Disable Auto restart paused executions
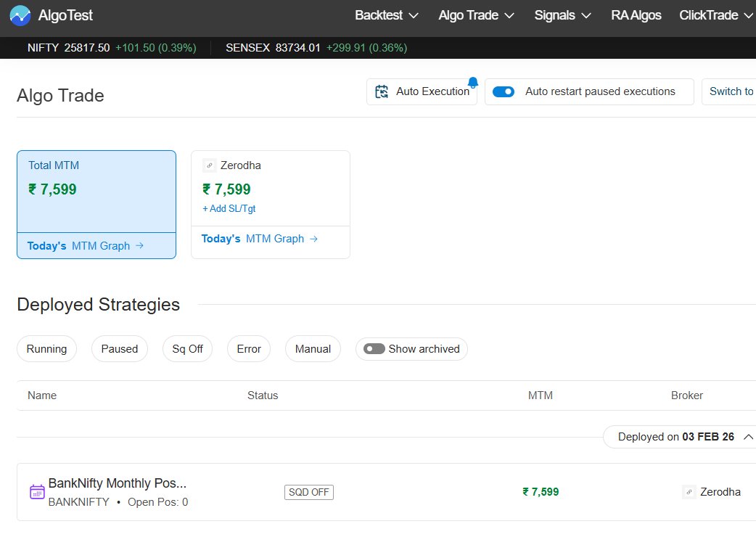 coord(503,91)
